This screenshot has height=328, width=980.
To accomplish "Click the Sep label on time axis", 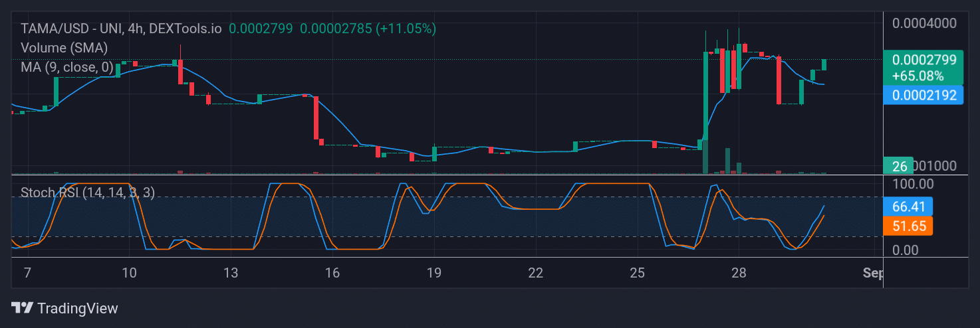I will pyautogui.click(x=872, y=273).
